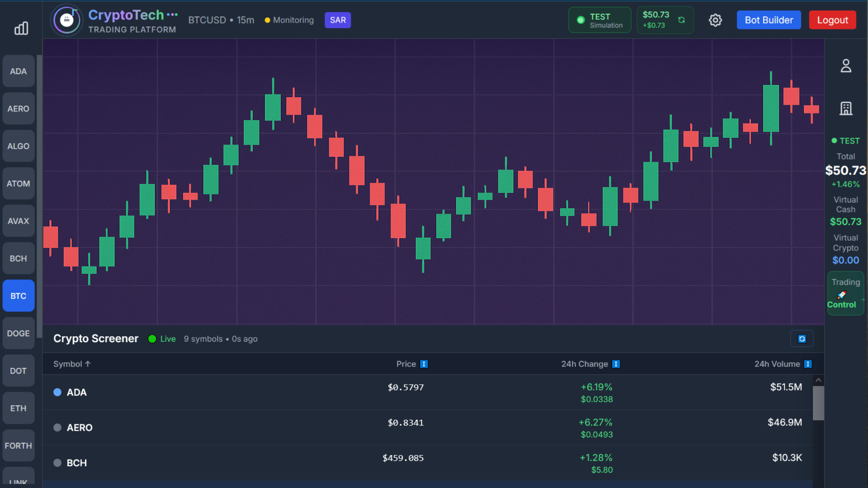The image size is (868, 488).
Task: Click the Logout button
Action: [832, 20]
